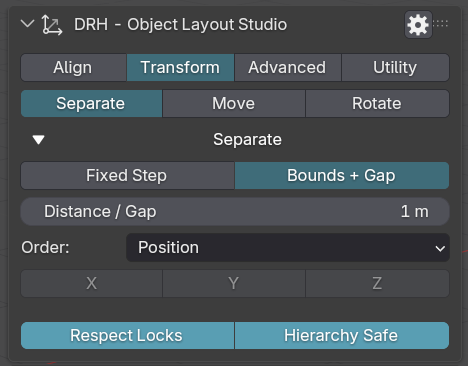Image resolution: width=468 pixels, height=366 pixels.
Task: Switch to the Move sub-tab
Action: pyautogui.click(x=234, y=103)
